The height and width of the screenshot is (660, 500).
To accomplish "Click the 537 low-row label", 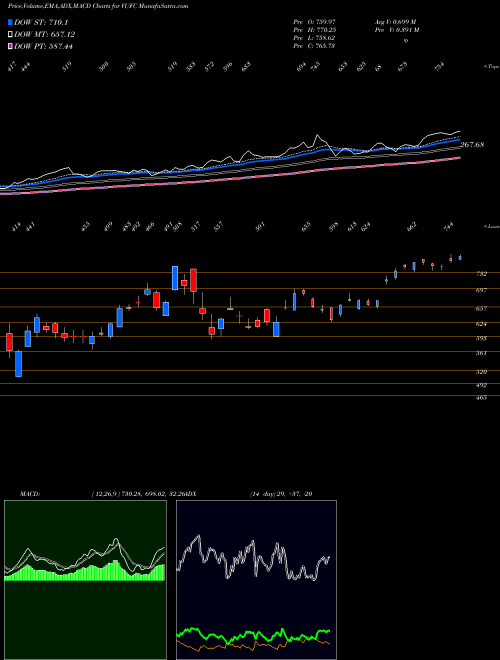I will coord(218,227).
